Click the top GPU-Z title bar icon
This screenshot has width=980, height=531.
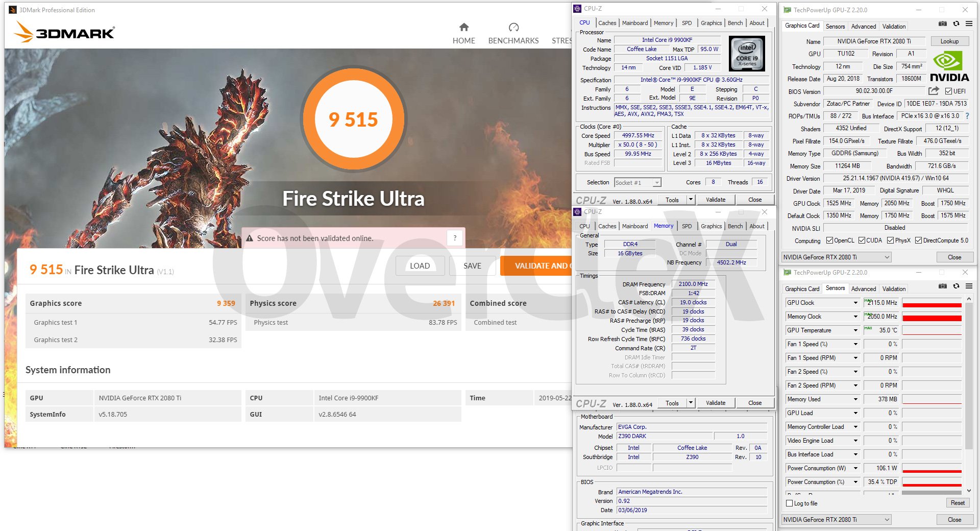pos(788,10)
